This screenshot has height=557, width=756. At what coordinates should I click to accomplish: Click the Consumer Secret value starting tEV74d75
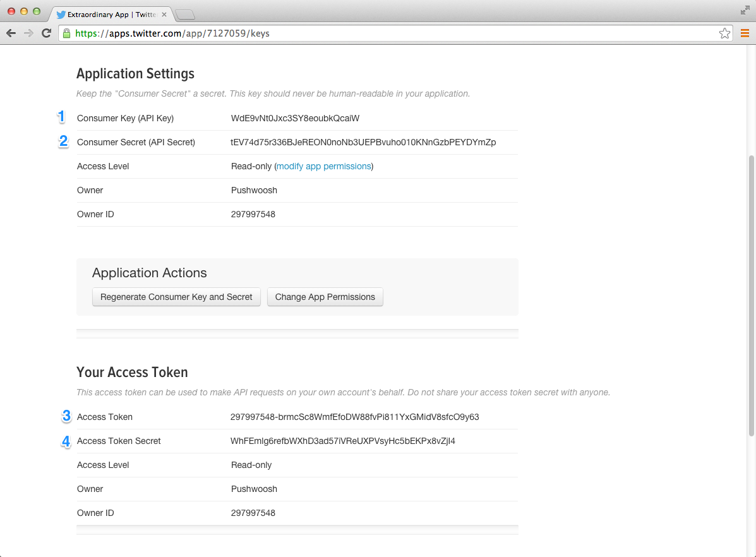(x=363, y=142)
